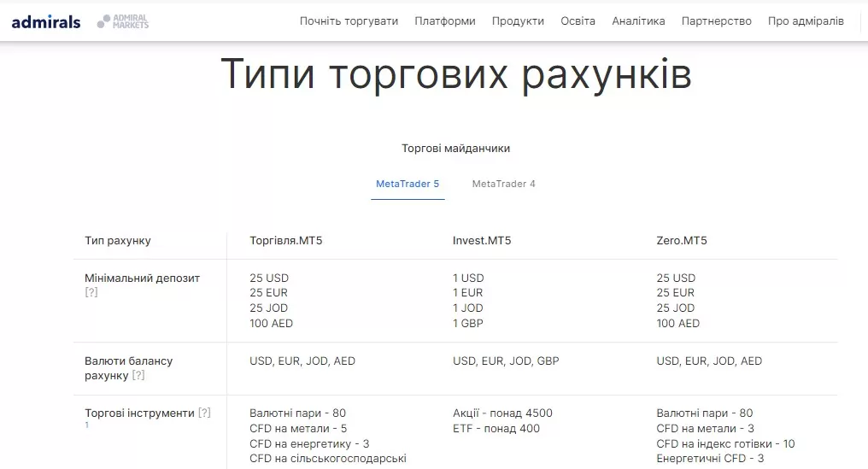The image size is (868, 469).
Task: Open the Аналітика menu
Action: (638, 21)
